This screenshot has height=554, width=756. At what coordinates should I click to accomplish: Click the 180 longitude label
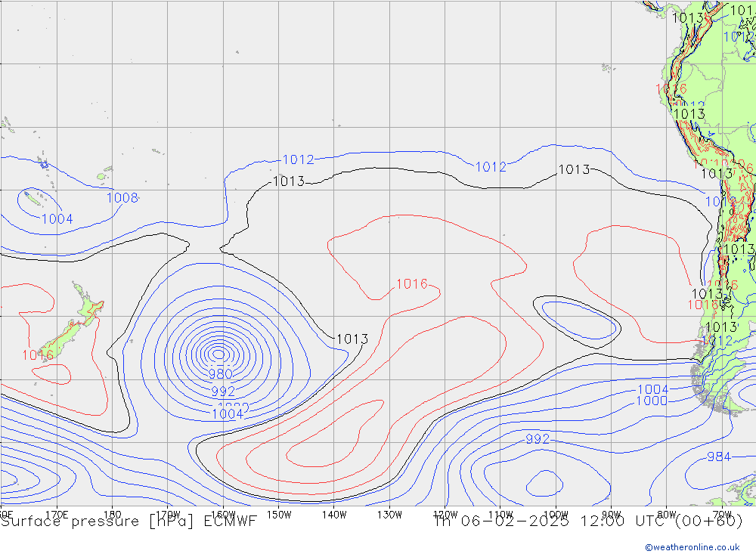(113, 515)
